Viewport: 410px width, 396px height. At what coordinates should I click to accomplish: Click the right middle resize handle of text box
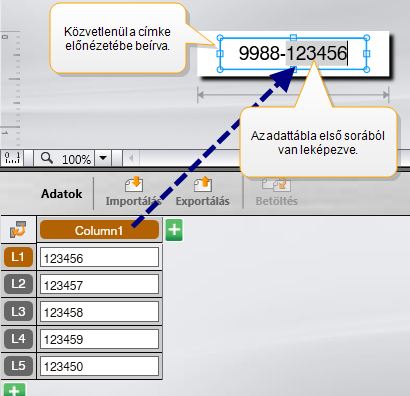(366, 53)
